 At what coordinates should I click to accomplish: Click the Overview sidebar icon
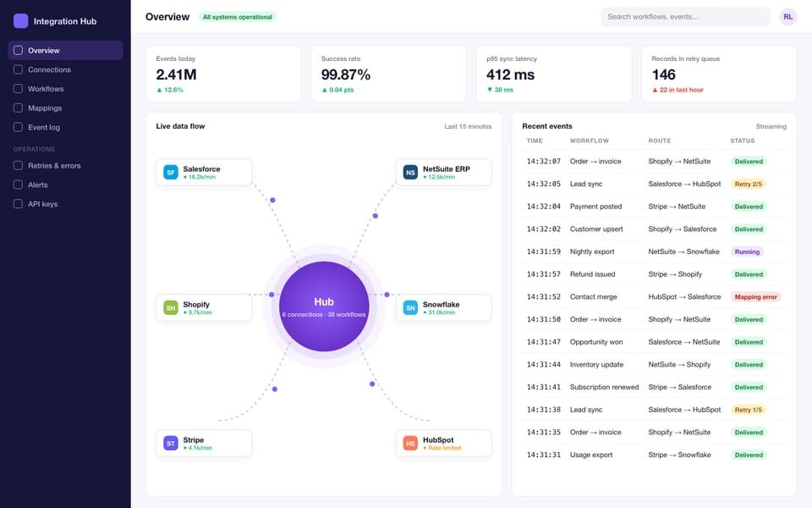[18, 50]
